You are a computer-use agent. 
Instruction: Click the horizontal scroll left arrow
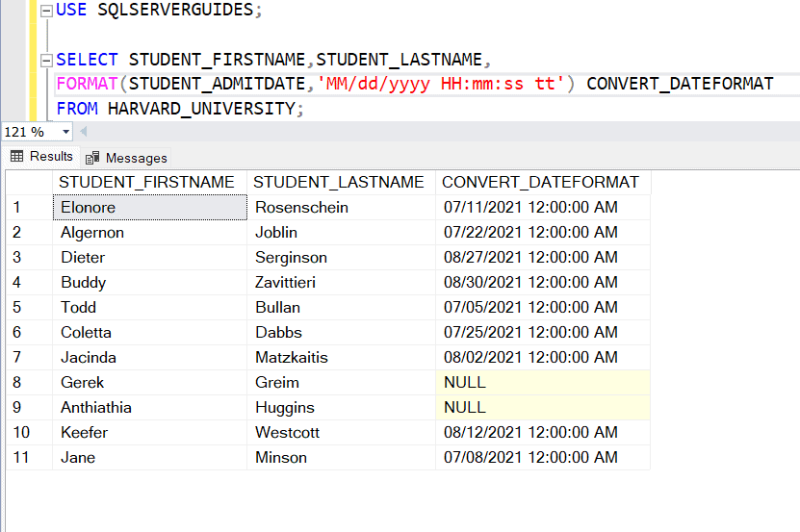pyautogui.click(x=84, y=132)
